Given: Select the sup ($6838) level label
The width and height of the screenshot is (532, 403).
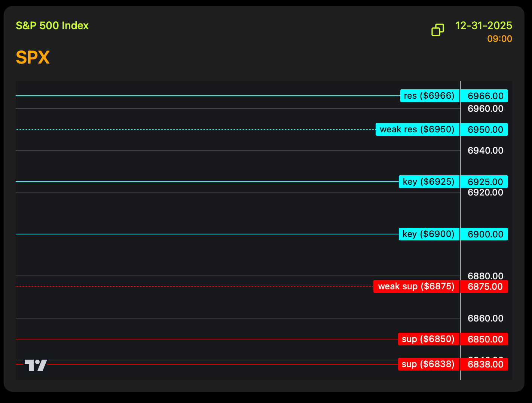Looking at the screenshot, I should [428, 364].
